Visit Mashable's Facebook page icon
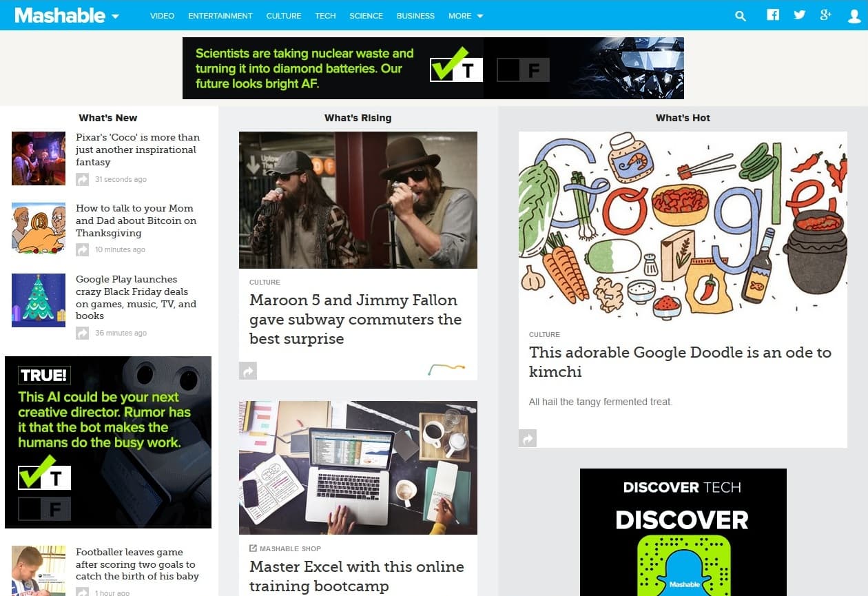This screenshot has width=868, height=596. click(773, 15)
